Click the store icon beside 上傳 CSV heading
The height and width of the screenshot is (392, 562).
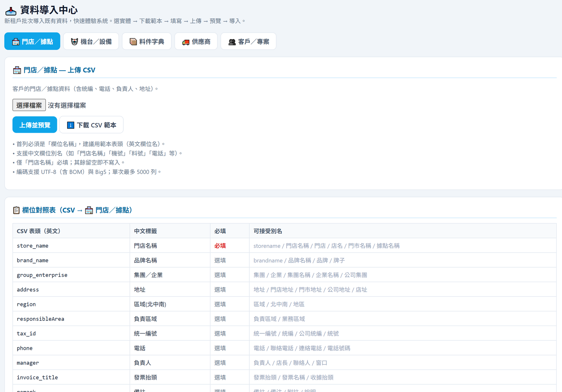[x=17, y=70]
